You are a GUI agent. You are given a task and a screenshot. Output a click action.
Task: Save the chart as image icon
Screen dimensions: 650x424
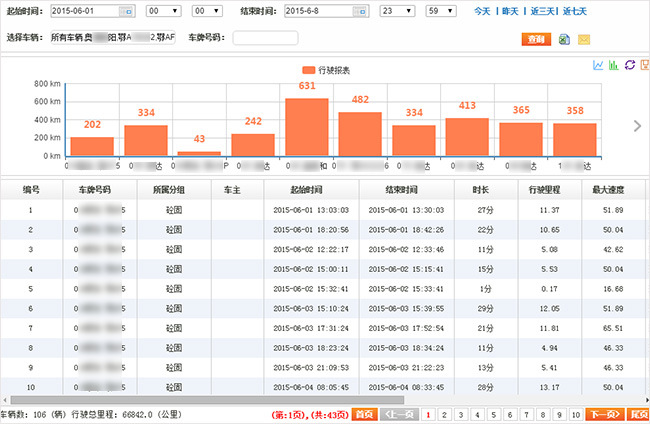(x=645, y=65)
